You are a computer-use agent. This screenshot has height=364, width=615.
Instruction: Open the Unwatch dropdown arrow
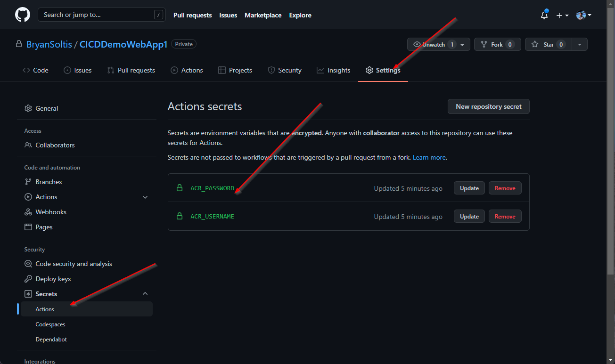pos(462,44)
